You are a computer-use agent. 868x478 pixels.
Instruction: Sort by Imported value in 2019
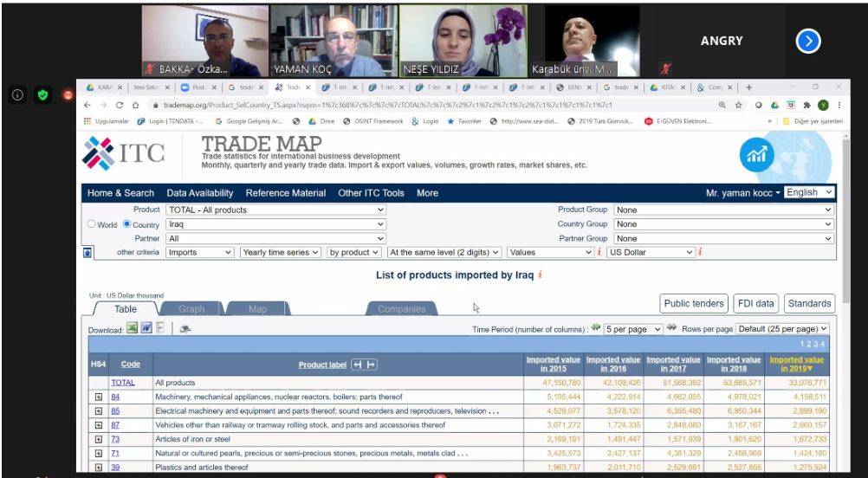(x=797, y=364)
